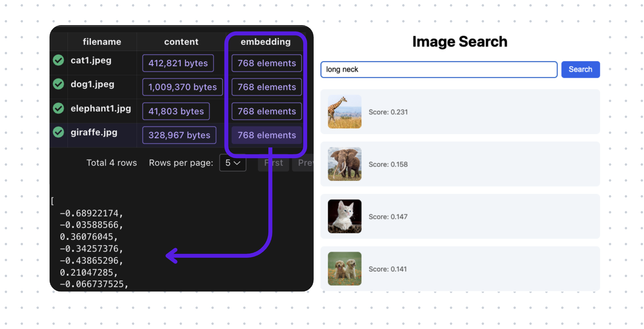Sort by the content column header
The width and height of the screenshot is (644, 329).
181,42
